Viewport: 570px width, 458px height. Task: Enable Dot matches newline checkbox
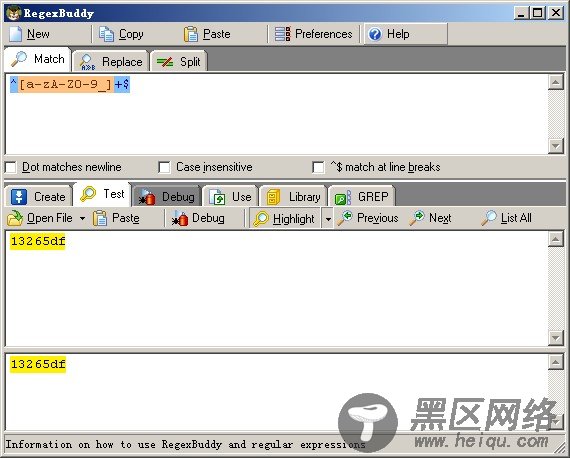pos(11,168)
